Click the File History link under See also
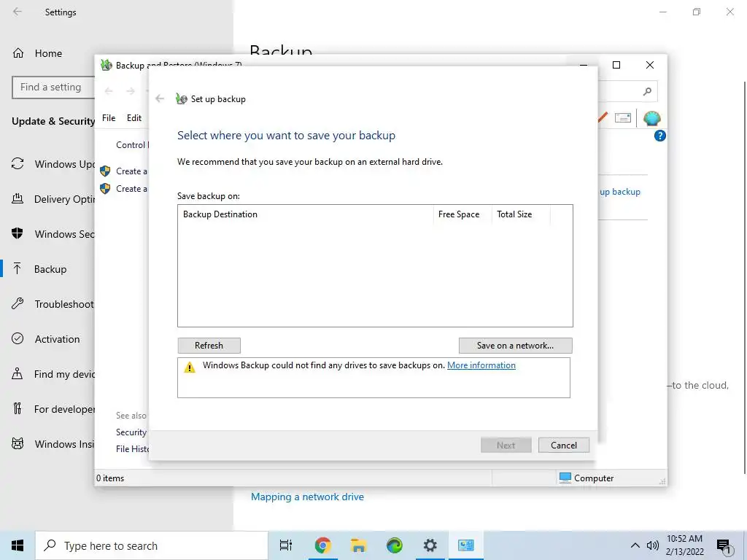The image size is (747, 560). click(133, 449)
